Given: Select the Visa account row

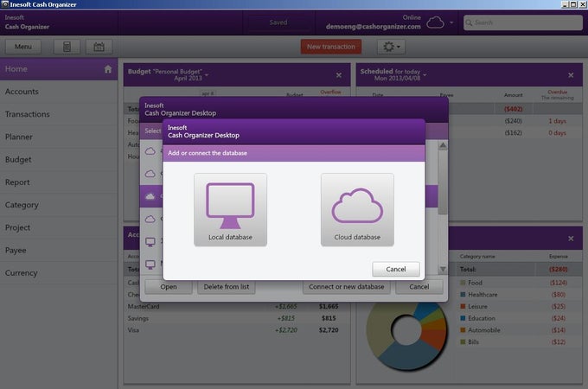Looking at the screenshot, I should point(236,330).
